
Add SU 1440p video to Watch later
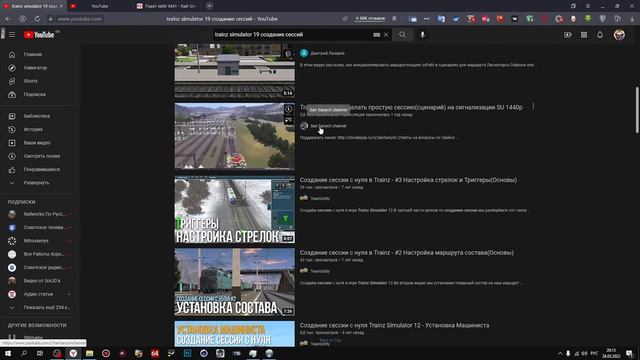[288, 109]
